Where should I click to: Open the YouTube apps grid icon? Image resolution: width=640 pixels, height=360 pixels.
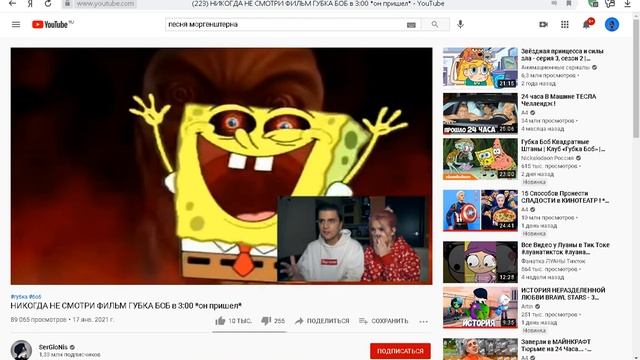pos(564,24)
